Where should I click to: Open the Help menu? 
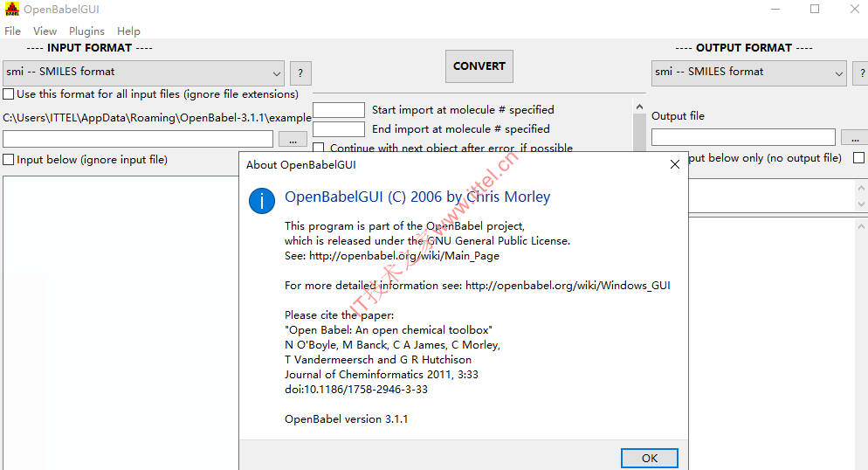point(128,31)
